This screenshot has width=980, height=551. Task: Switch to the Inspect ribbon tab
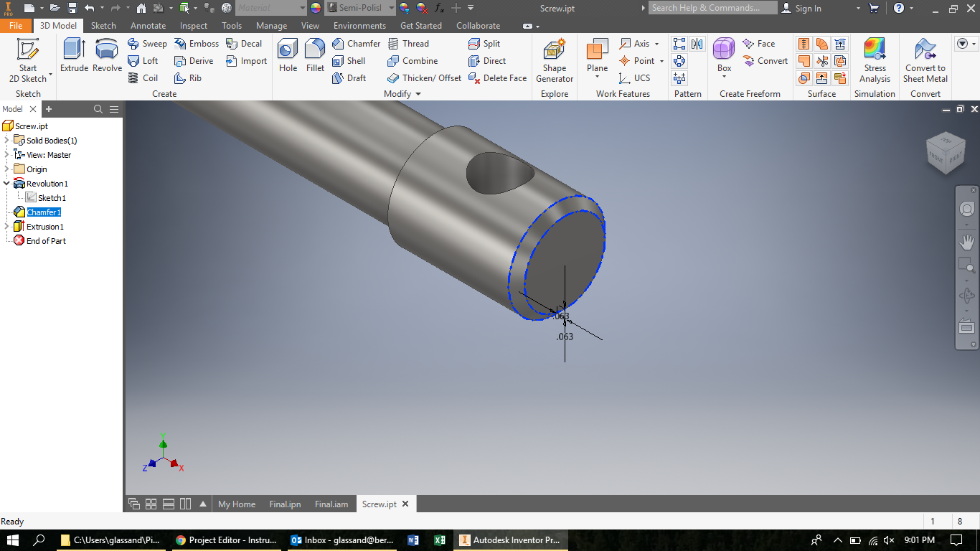point(194,25)
